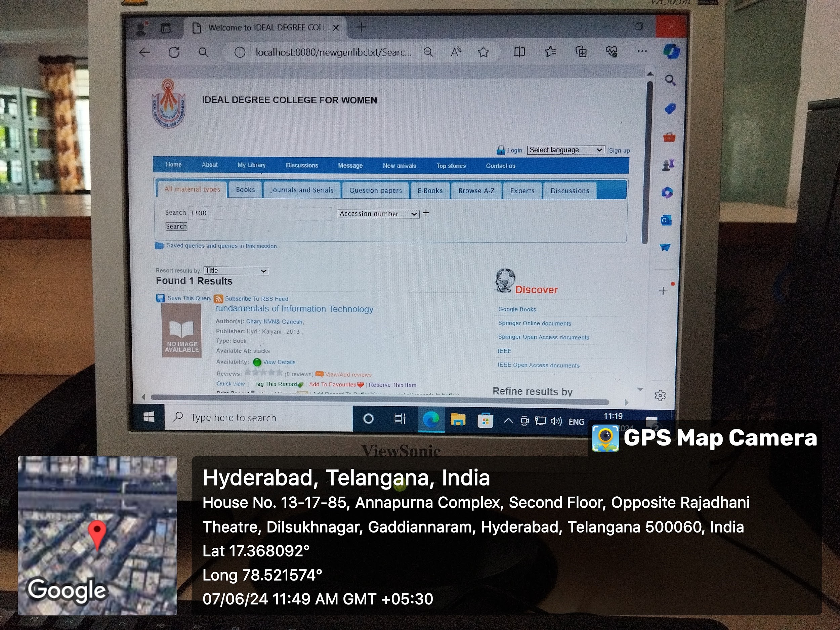The width and height of the screenshot is (840, 630).
Task: Click the Save This Query disk icon
Action: coord(160,298)
